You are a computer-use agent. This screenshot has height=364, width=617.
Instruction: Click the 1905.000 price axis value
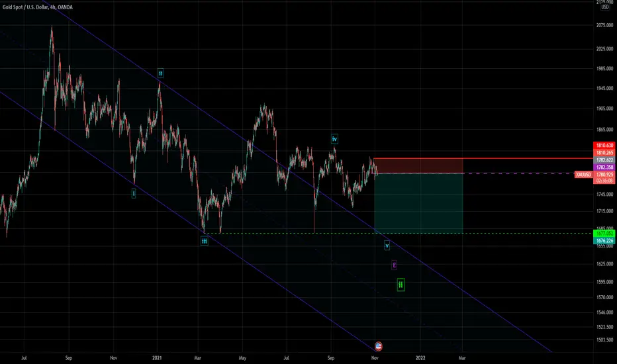(x=604, y=109)
